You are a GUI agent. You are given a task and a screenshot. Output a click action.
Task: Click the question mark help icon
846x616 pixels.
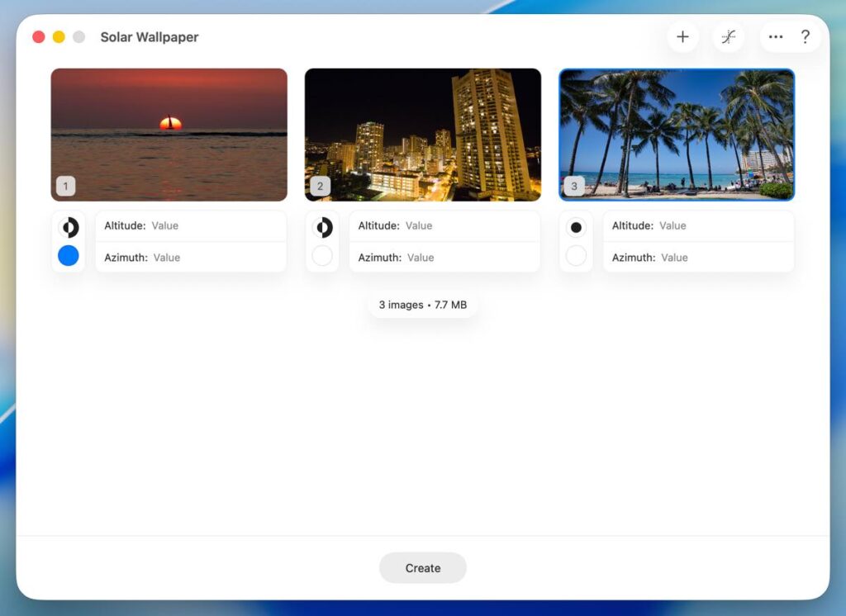point(806,37)
